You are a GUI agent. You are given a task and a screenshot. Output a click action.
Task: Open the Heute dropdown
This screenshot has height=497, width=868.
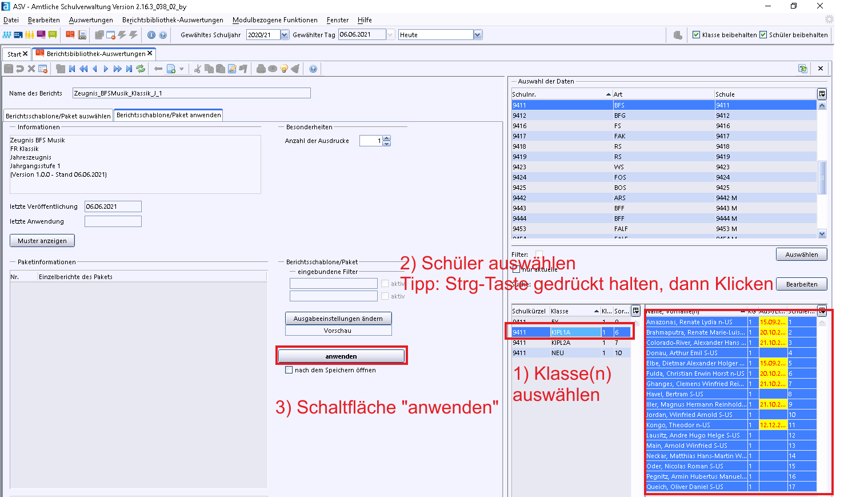pos(478,35)
